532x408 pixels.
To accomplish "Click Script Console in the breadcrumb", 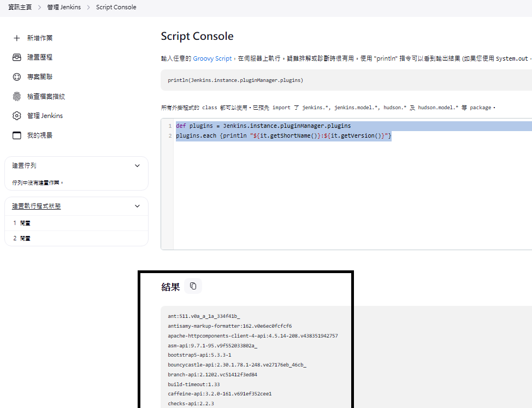I will point(116,7).
